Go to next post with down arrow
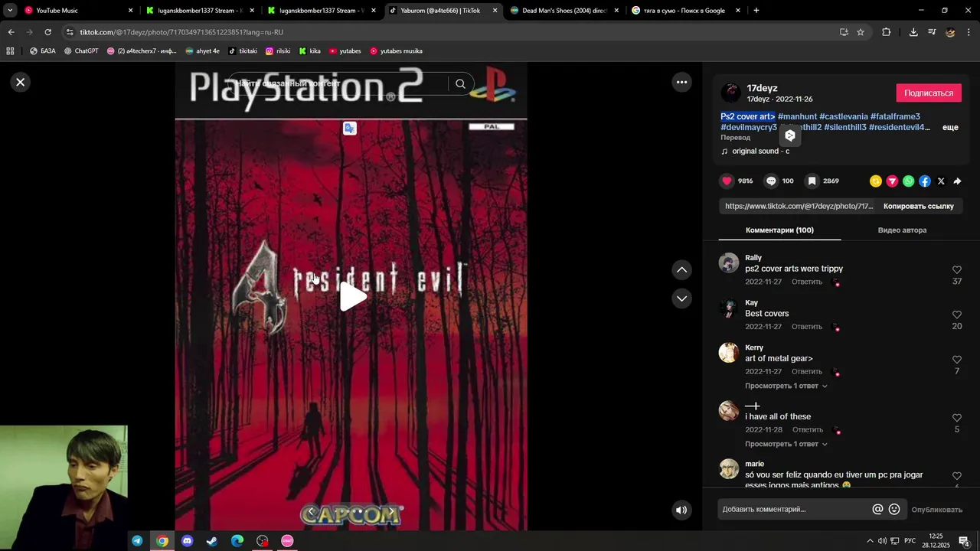Screen dimensions: 980x551 click(x=681, y=298)
